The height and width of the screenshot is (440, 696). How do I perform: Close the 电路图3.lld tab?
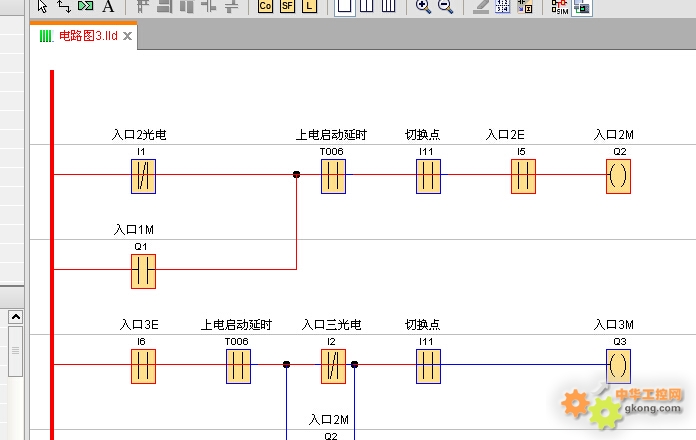tap(127, 36)
